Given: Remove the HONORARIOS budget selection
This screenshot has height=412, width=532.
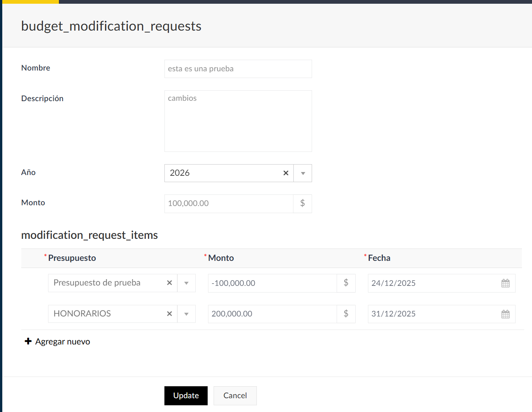Looking at the screenshot, I should click(x=169, y=314).
